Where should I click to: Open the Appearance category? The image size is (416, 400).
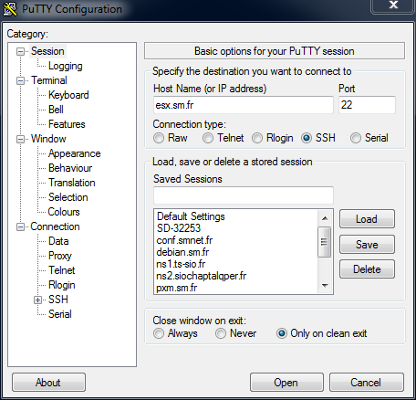tap(74, 153)
